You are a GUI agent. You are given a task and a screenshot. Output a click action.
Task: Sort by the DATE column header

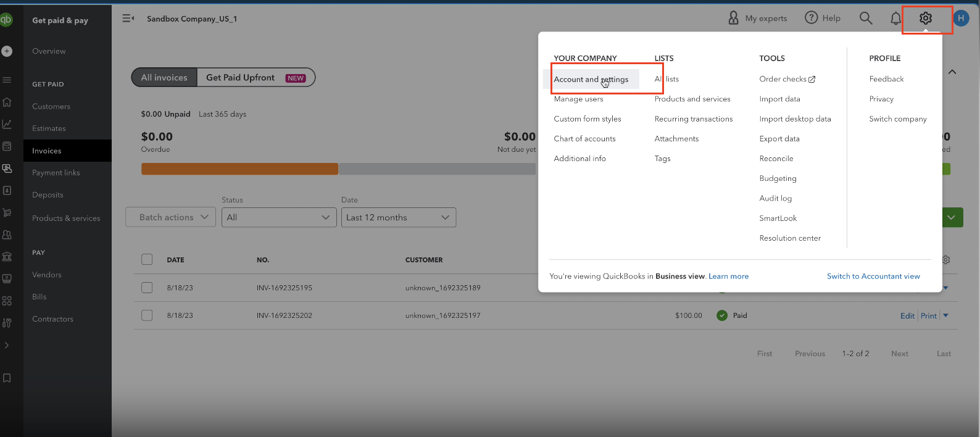[x=176, y=260]
